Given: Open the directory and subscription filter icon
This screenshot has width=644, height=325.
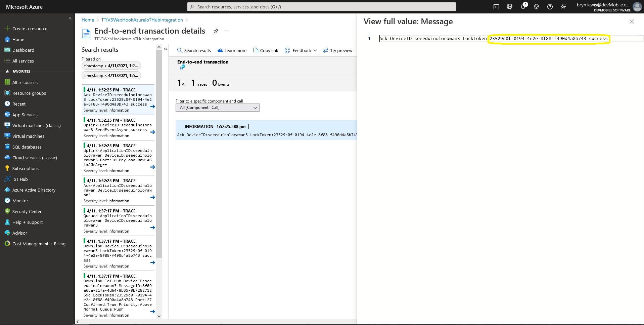Looking at the screenshot, I should tap(509, 7).
